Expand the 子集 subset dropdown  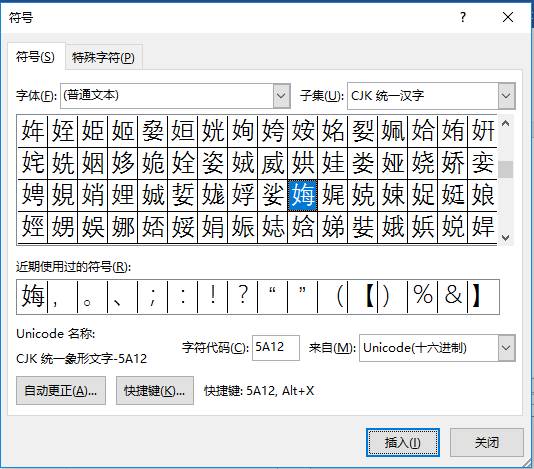tap(506, 96)
